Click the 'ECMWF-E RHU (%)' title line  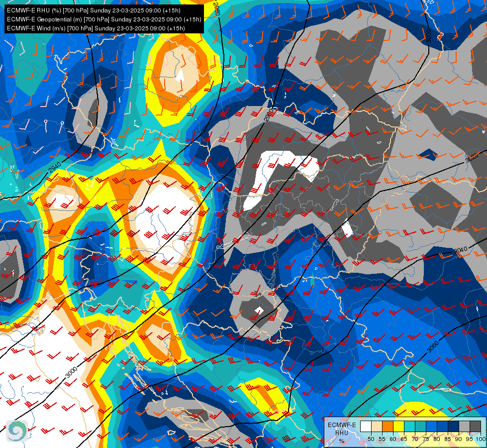click(94, 10)
